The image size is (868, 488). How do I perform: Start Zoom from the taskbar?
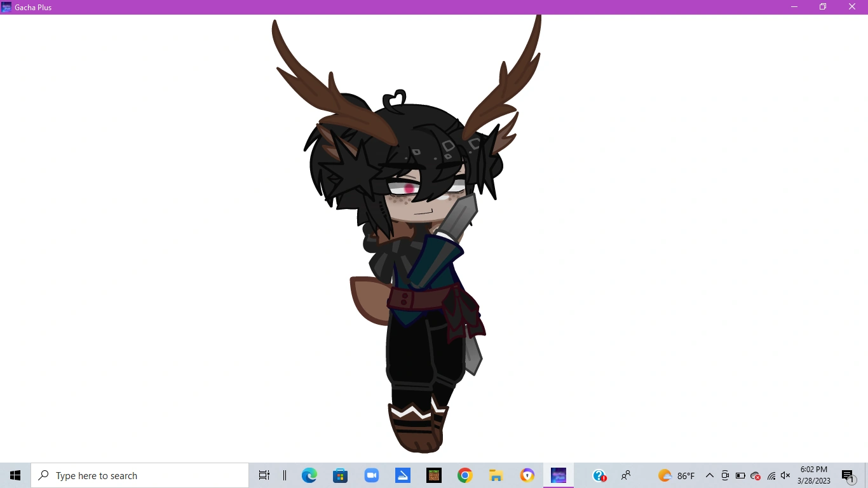pyautogui.click(x=372, y=475)
